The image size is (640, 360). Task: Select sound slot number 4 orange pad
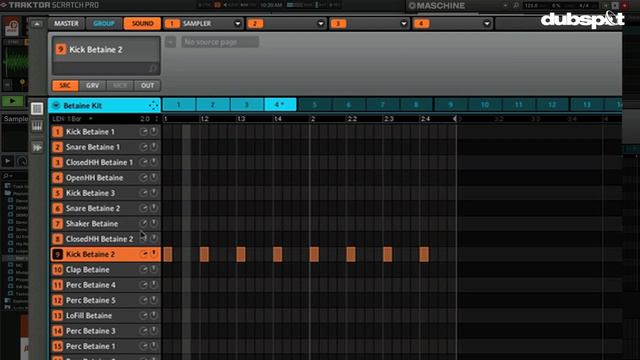click(x=58, y=178)
